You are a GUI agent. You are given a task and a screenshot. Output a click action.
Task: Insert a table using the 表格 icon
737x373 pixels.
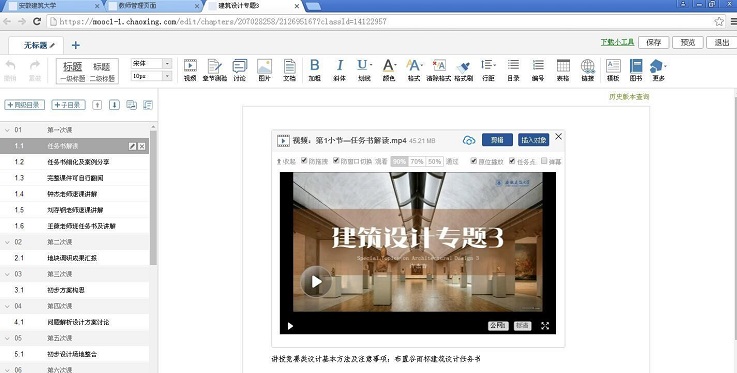pyautogui.click(x=563, y=70)
